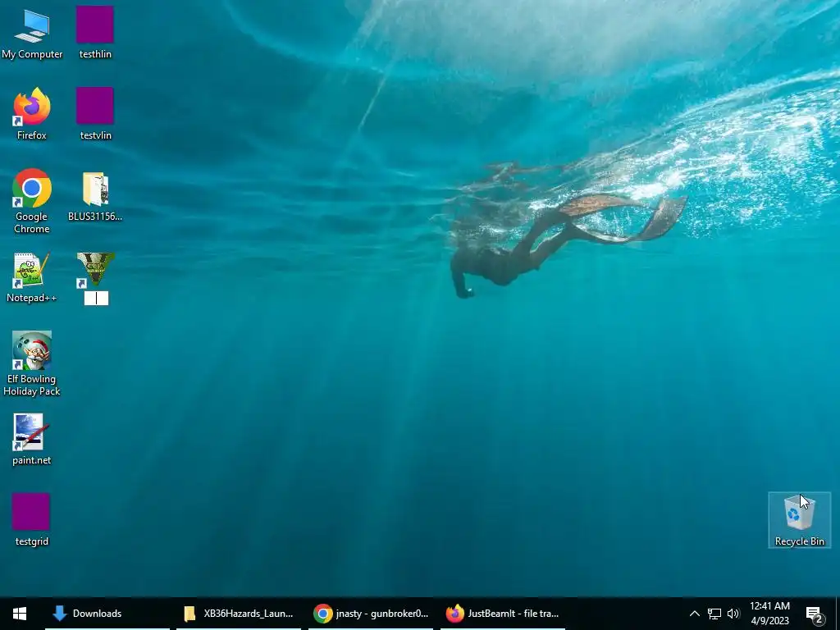Open the Windows Start menu
Viewport: 840px width, 630px height.
coord(20,614)
